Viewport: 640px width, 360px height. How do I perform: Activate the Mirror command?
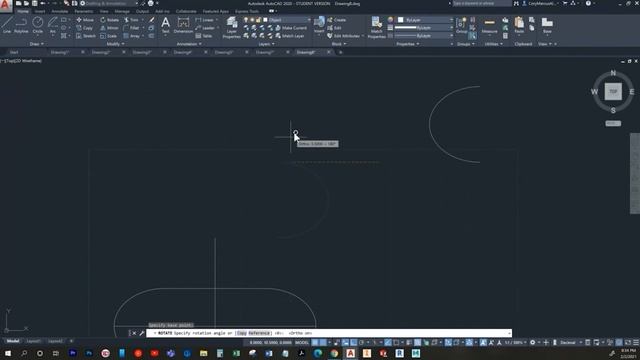(x=109, y=28)
